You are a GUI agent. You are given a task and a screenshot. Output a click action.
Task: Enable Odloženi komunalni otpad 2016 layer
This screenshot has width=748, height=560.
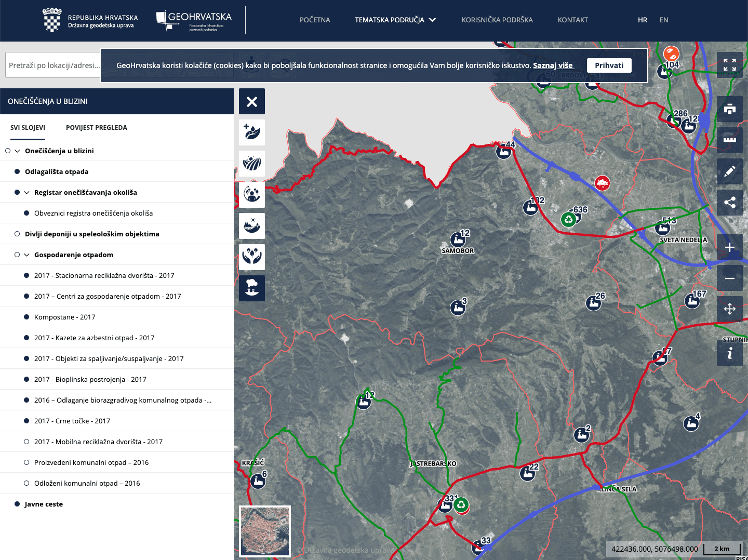coord(26,483)
